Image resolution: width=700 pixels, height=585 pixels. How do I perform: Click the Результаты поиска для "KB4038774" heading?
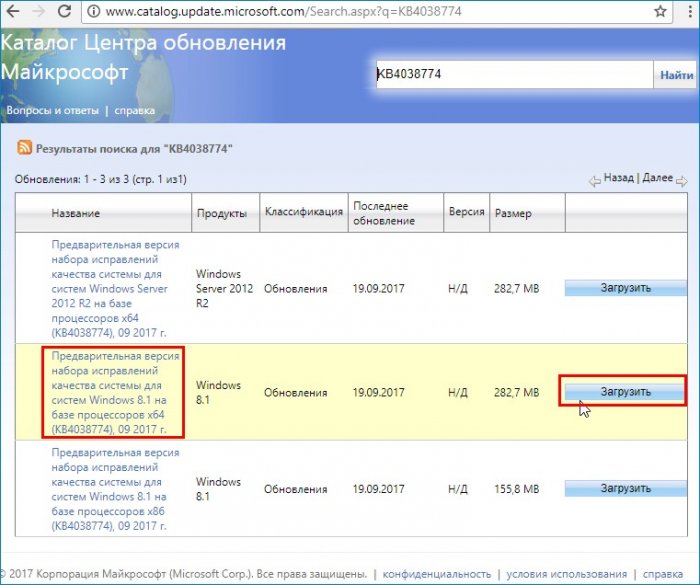point(134,149)
